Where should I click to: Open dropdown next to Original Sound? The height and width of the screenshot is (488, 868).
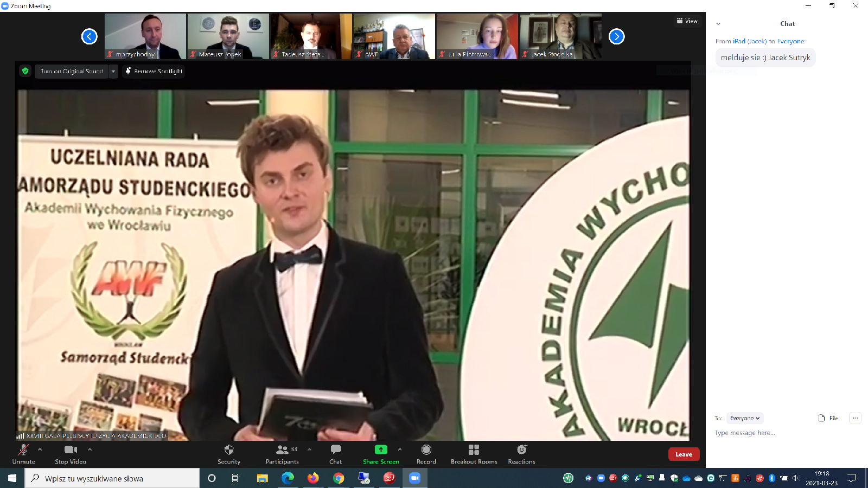tap(113, 71)
